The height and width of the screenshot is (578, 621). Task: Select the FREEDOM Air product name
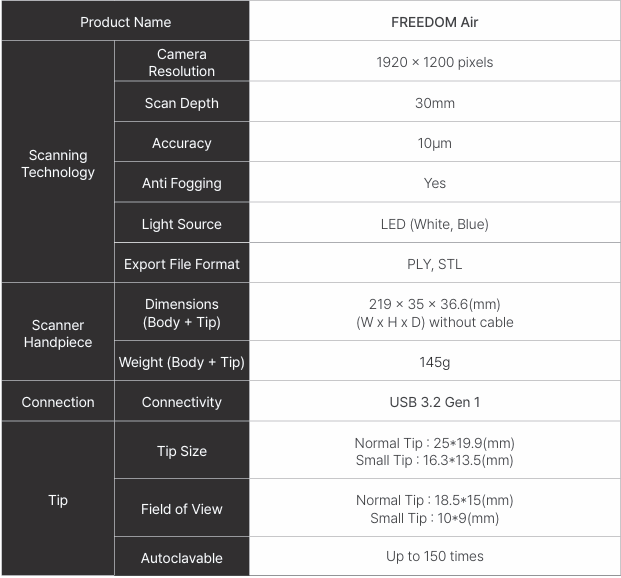(434, 22)
